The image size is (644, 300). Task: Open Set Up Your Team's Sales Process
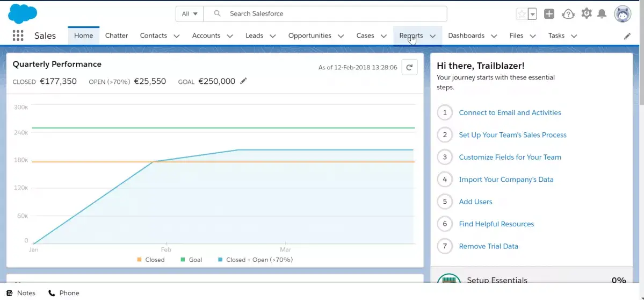[512, 135]
